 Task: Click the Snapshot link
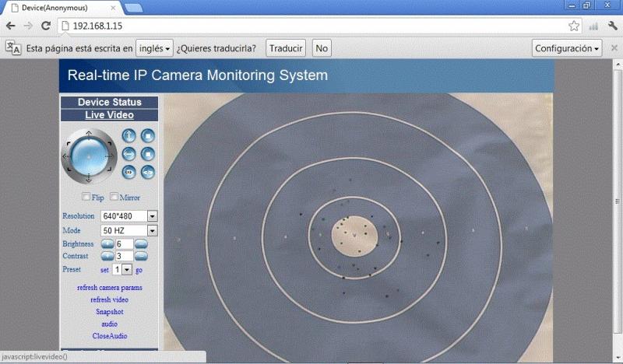tap(109, 311)
